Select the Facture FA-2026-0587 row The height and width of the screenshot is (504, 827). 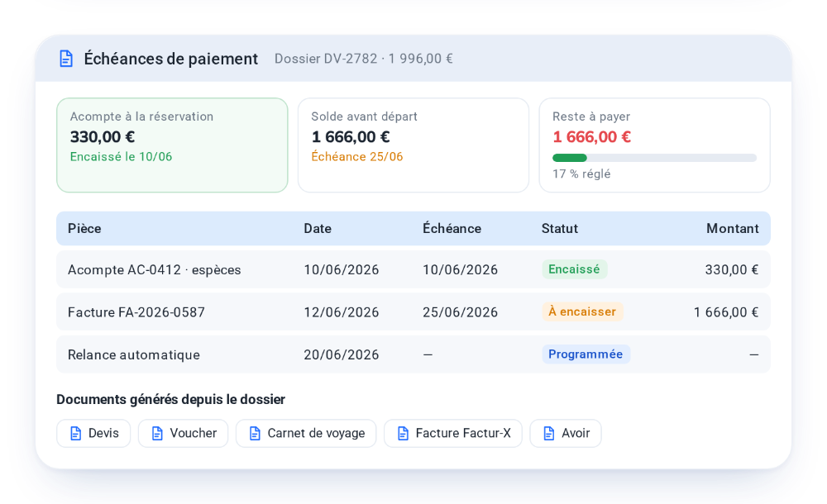click(413, 312)
